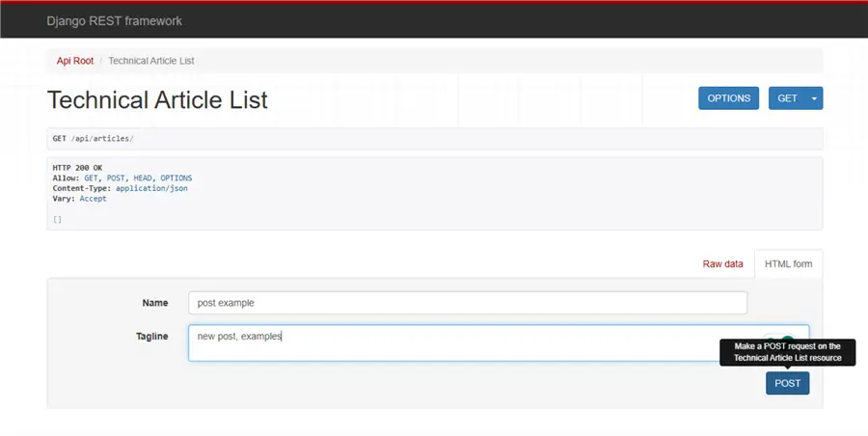Send a GET request with the GET button
Viewport: 868px width, 436px height.
tap(787, 98)
